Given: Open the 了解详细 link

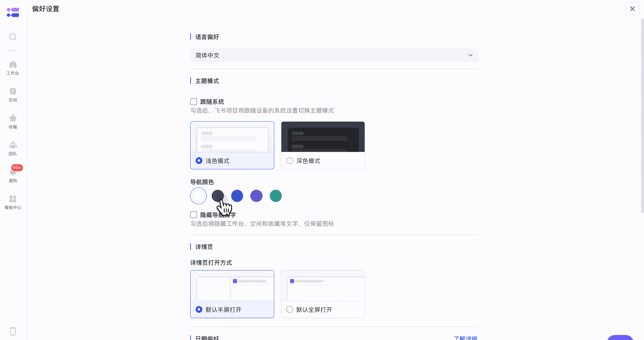Looking at the screenshot, I should [466, 338].
